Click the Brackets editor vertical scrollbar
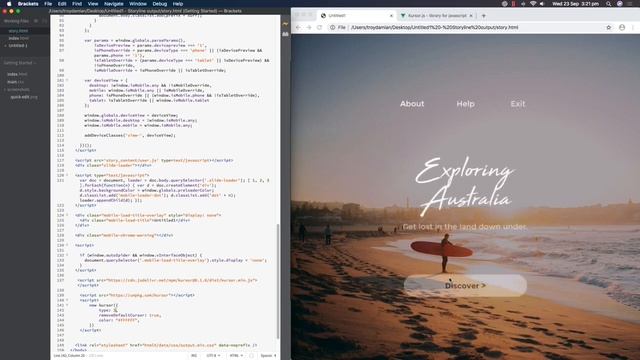Screen dimensions: 640x360 (x=278, y=281)
